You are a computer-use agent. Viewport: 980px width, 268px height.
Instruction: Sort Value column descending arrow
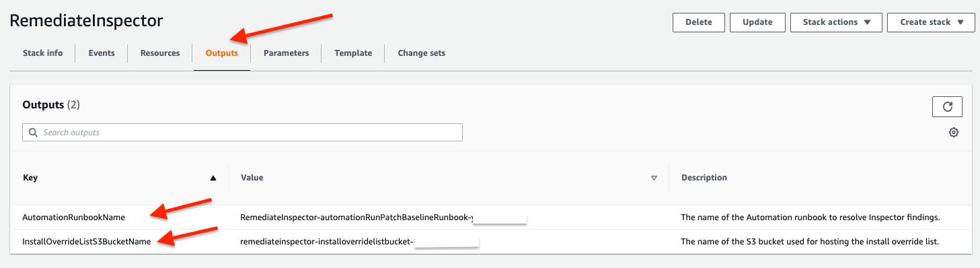[x=654, y=178]
